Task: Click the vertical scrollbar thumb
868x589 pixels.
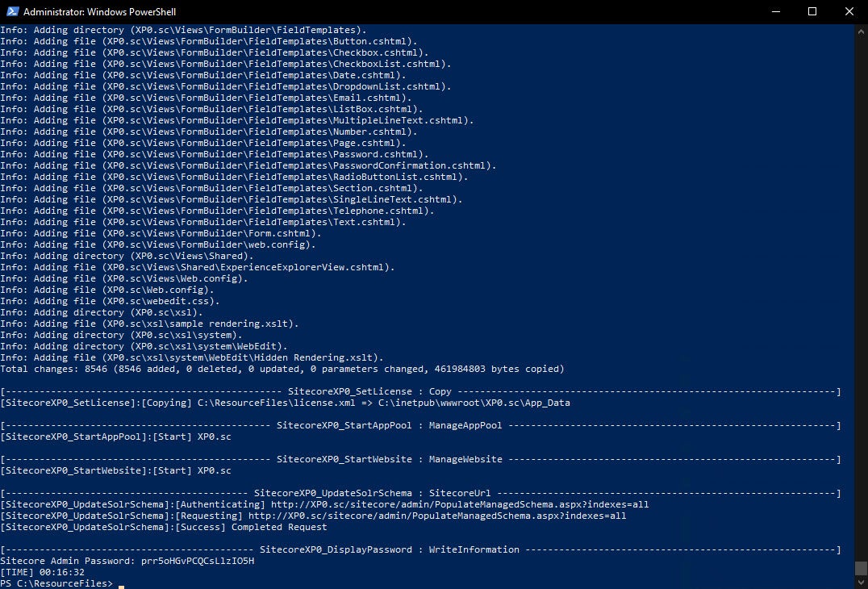Action: pos(861,568)
